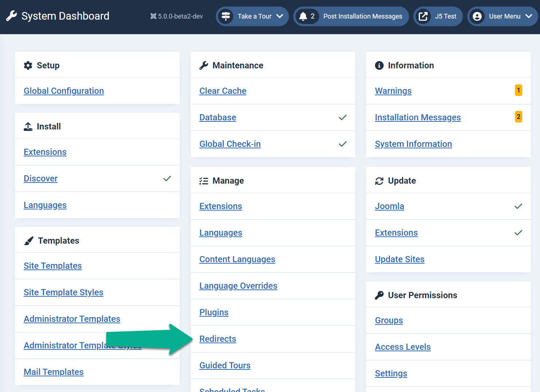Open Plugins manager

(214, 312)
